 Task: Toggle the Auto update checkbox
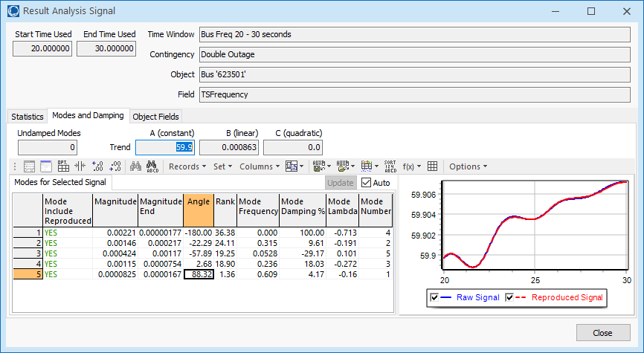[367, 183]
